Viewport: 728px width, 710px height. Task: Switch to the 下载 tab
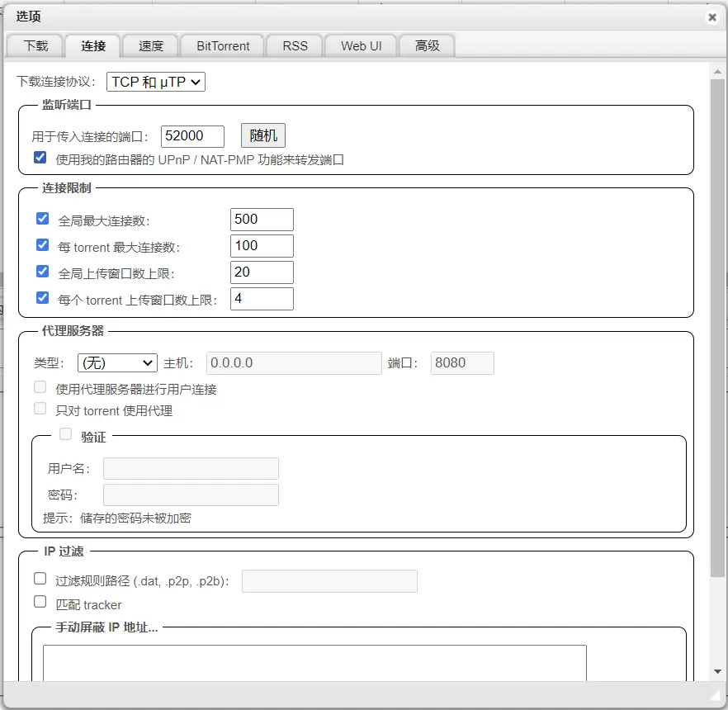tap(35, 46)
